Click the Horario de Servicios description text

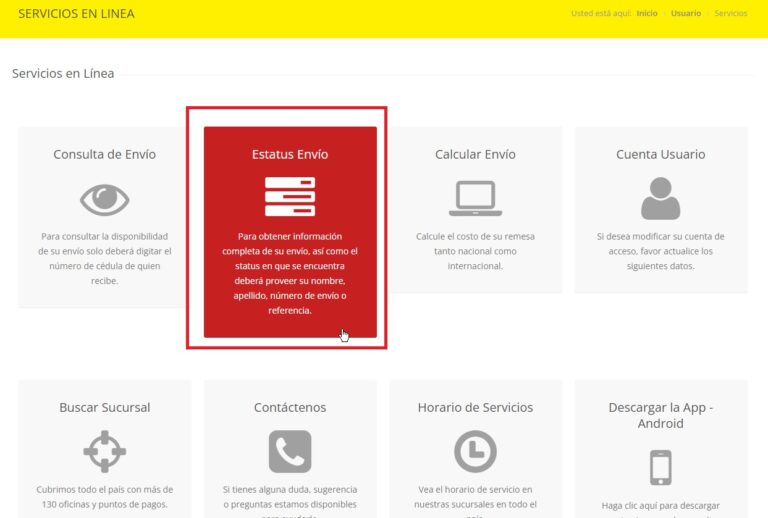point(476,501)
